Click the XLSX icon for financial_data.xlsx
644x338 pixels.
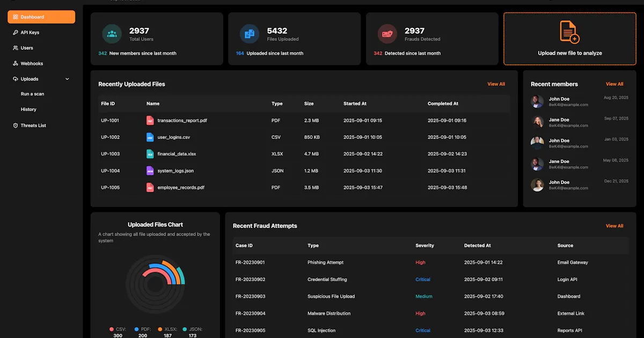point(150,154)
